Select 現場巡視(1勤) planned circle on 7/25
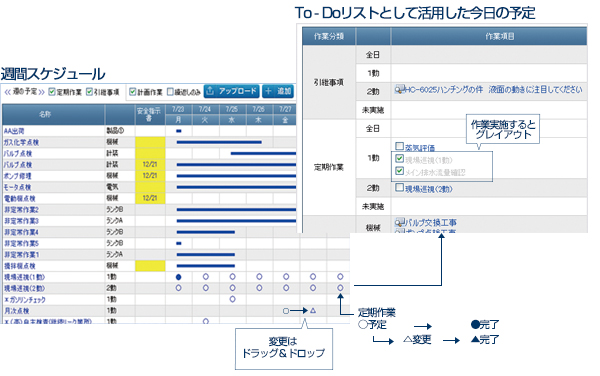600x376 pixels. (232, 277)
